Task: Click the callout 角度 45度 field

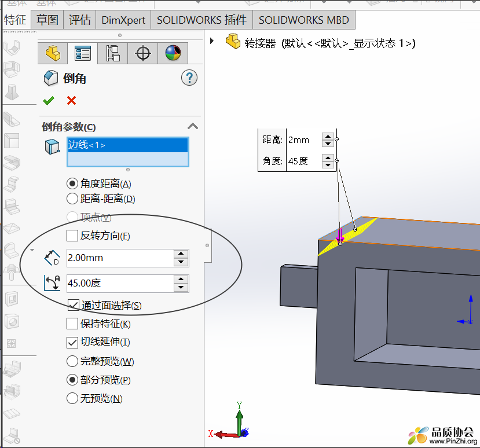Action: [305, 161]
